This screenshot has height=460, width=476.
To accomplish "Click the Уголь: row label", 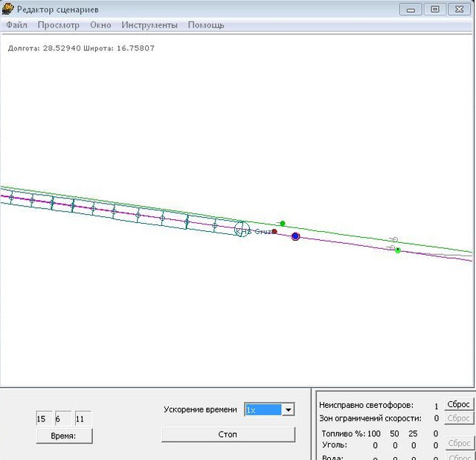I will click(335, 445).
